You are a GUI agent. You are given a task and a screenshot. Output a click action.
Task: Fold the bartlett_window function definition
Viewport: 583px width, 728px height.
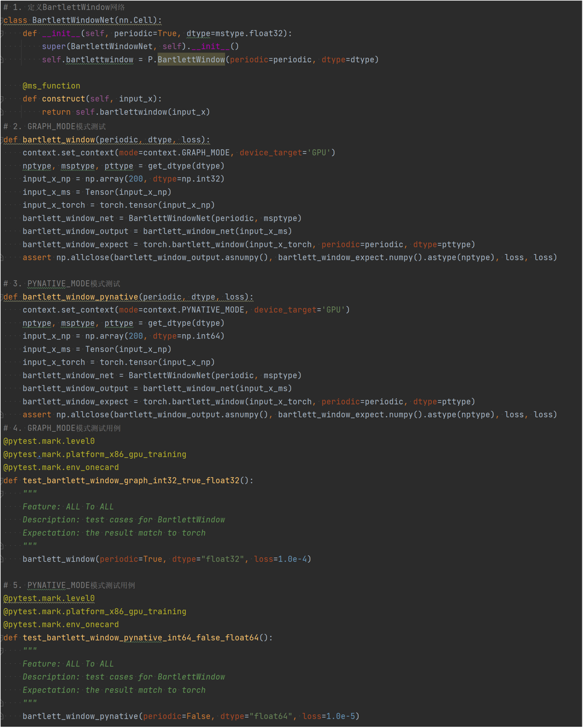(2, 140)
